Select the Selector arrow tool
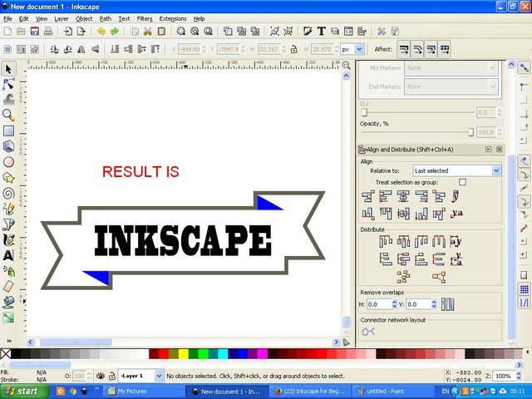This screenshot has width=532, height=399. [8, 69]
